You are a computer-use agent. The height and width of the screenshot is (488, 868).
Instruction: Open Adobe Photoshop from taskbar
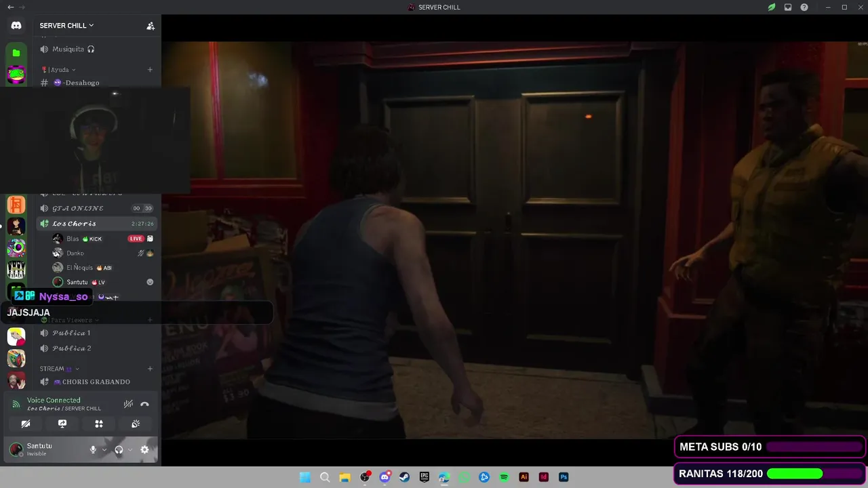(x=564, y=477)
